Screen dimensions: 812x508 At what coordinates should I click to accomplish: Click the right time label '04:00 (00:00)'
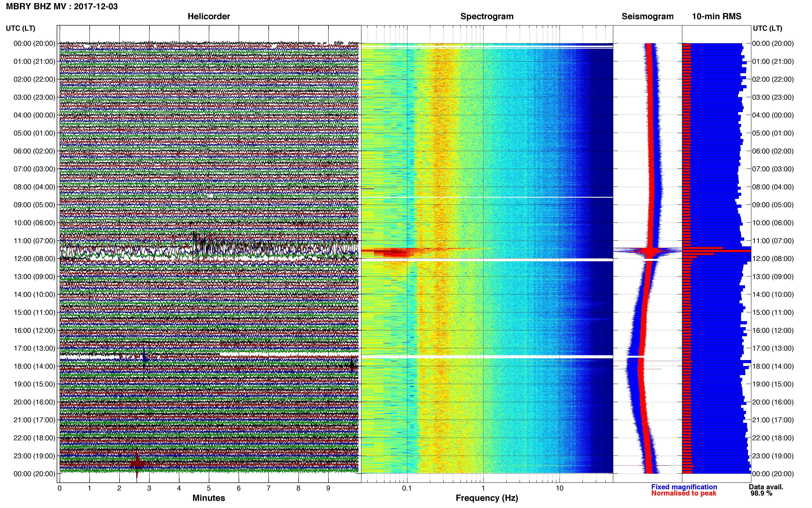click(x=773, y=115)
